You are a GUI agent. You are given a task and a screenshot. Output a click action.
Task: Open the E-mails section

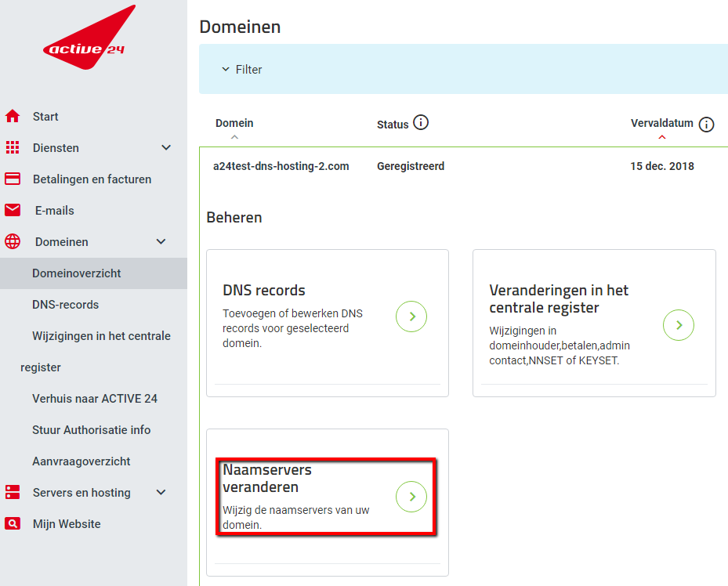click(54, 211)
